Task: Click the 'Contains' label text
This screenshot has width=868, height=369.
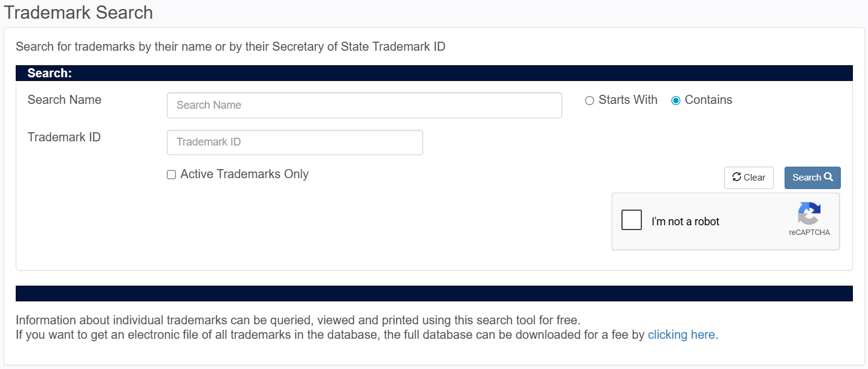Action: click(x=708, y=100)
